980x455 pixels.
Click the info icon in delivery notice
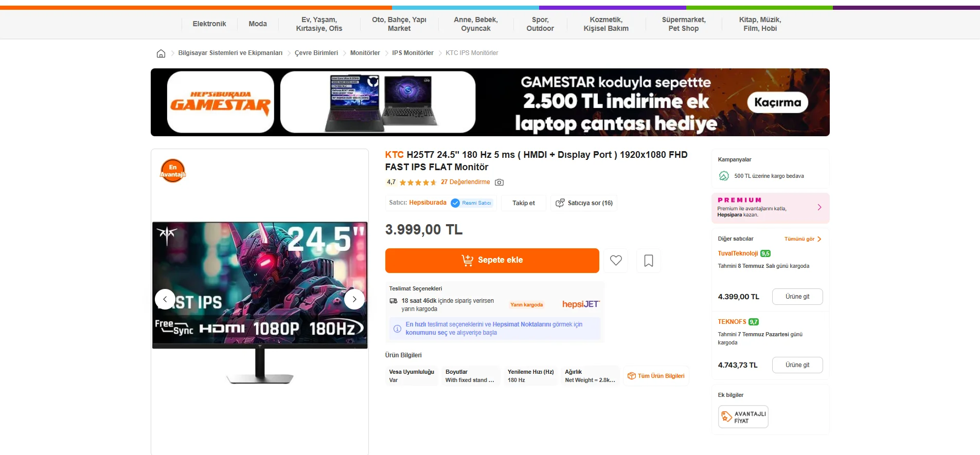397,329
